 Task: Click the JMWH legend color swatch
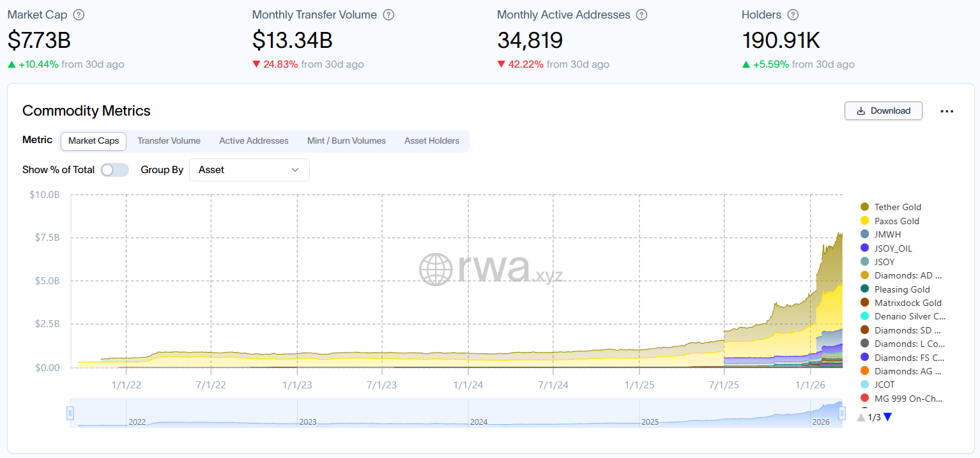[x=865, y=234]
